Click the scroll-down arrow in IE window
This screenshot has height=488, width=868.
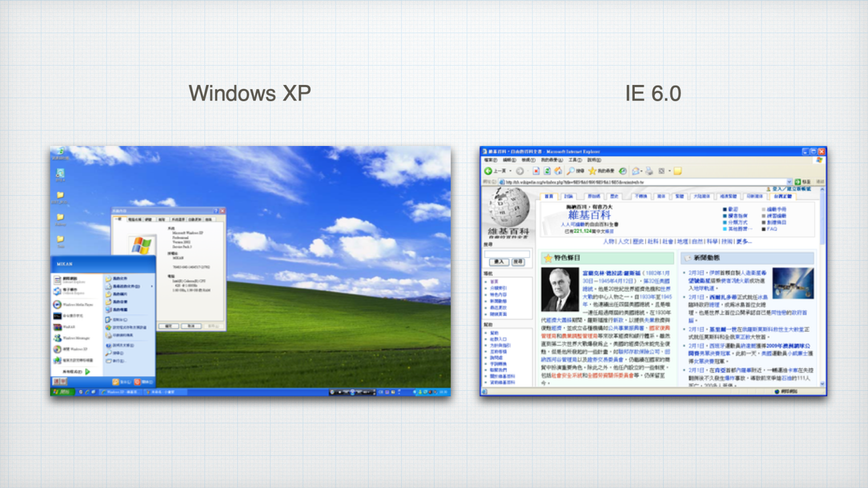(x=823, y=384)
